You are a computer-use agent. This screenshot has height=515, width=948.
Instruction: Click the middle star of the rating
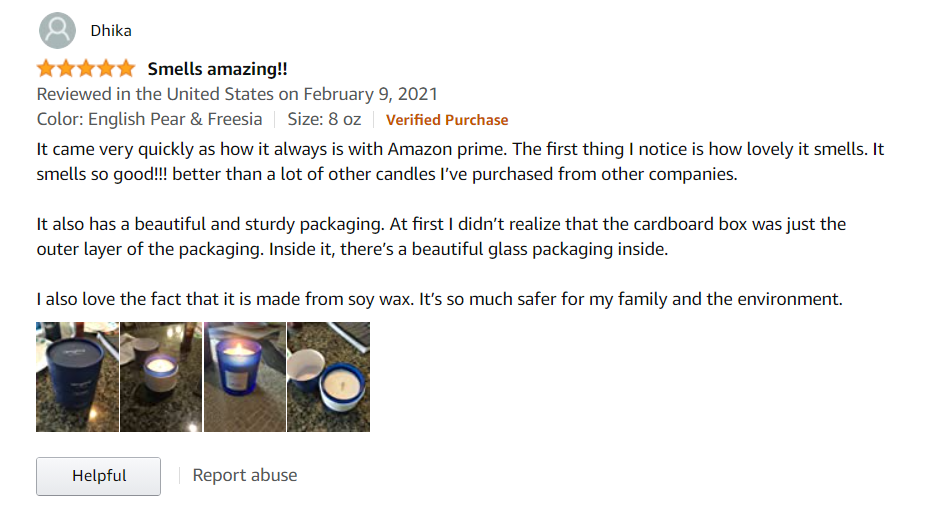(85, 69)
